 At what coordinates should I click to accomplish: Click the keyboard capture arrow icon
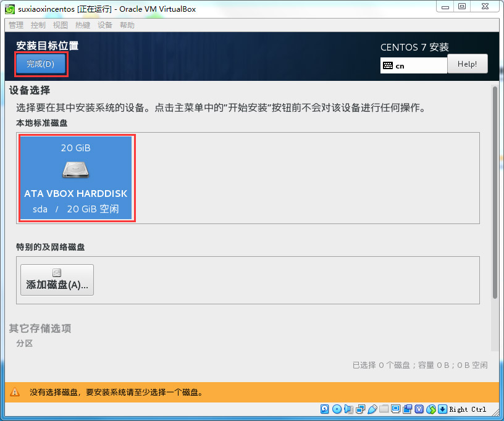click(x=442, y=409)
